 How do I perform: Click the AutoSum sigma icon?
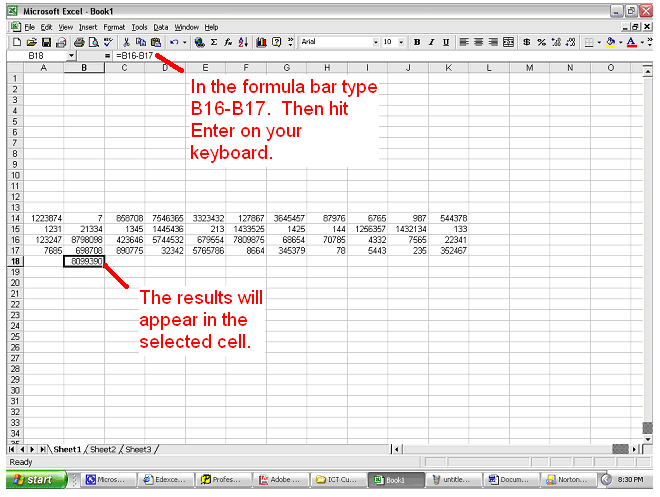point(214,42)
